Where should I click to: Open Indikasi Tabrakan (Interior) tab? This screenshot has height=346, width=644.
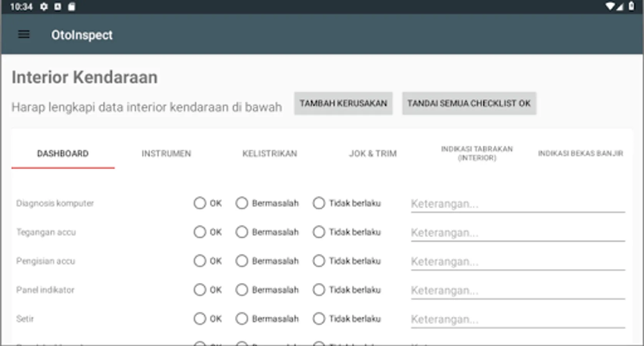tap(476, 153)
